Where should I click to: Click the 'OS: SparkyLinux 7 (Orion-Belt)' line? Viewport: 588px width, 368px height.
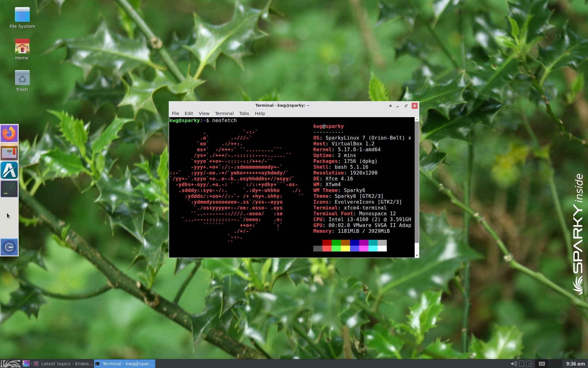[x=362, y=138]
